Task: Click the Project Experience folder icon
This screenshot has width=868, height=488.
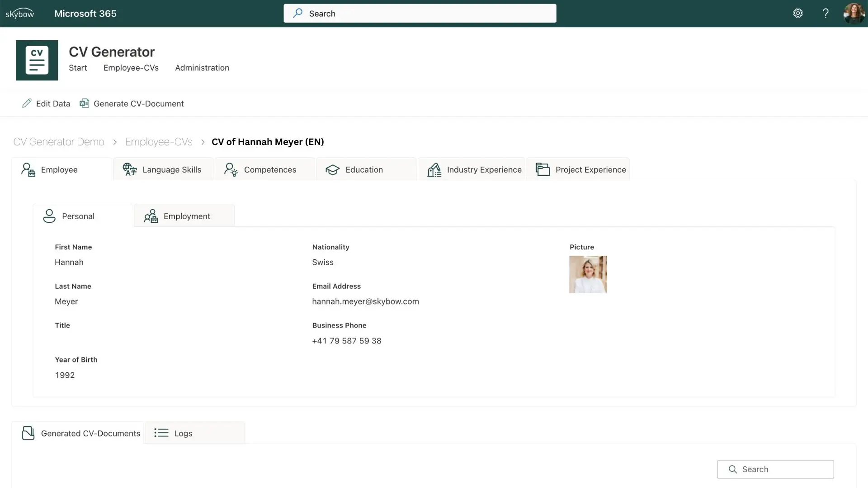Action: pyautogui.click(x=542, y=169)
